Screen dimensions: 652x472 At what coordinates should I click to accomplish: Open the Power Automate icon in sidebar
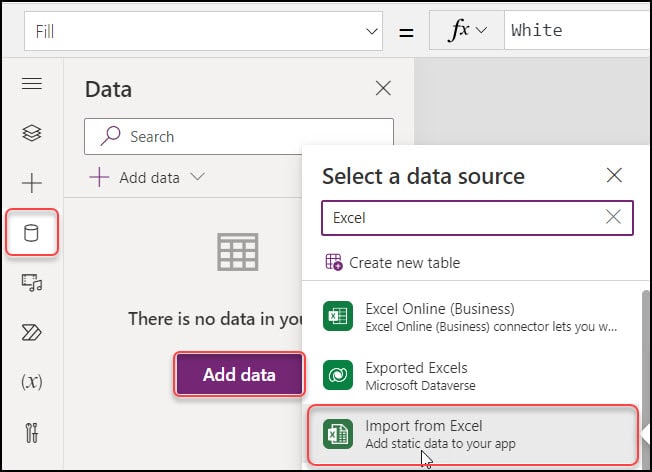[32, 333]
